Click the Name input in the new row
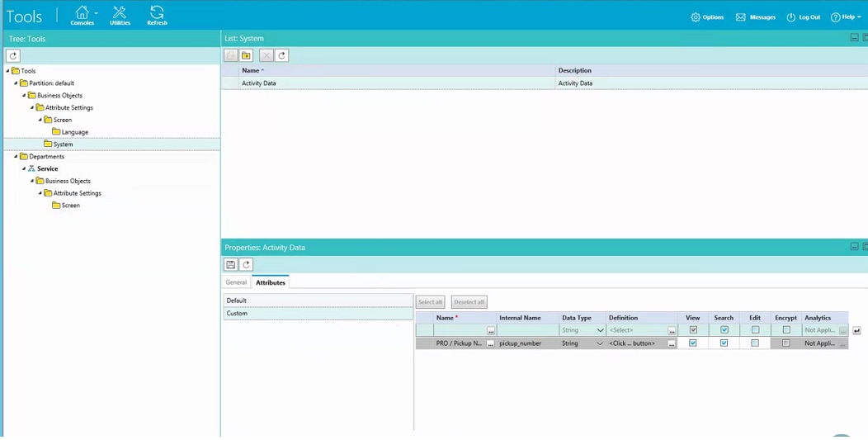This screenshot has width=868, height=440. (460, 330)
